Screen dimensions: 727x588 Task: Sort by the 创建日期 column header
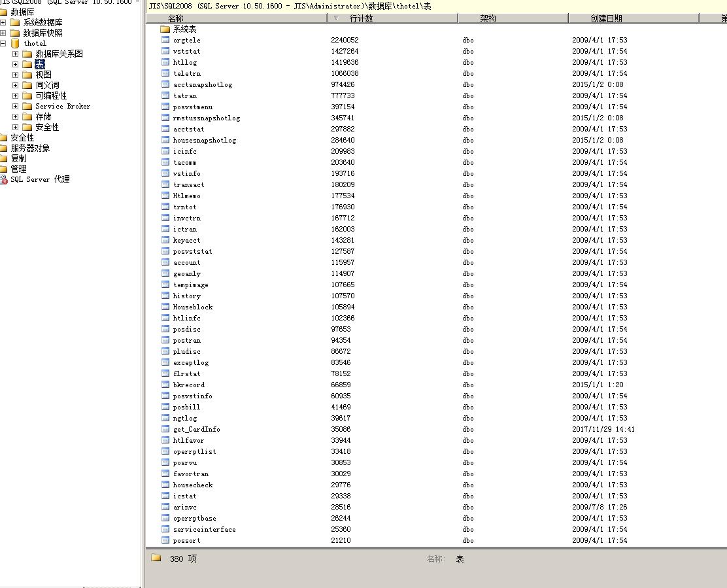coord(634,18)
